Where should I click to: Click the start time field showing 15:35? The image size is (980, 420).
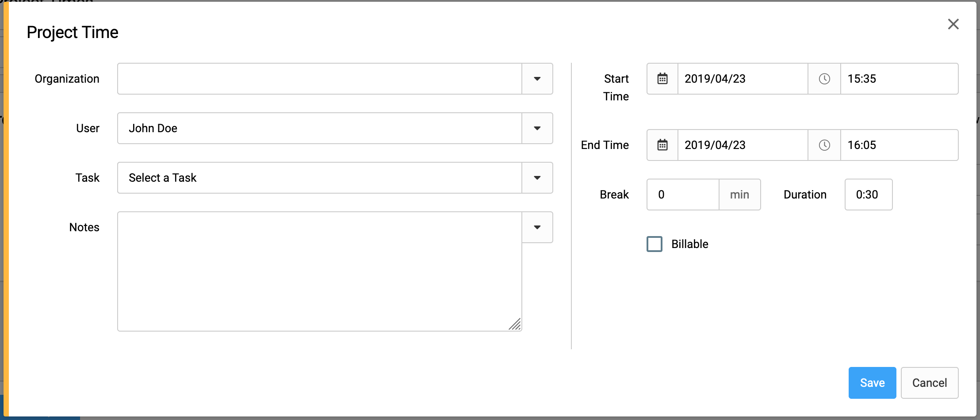click(899, 79)
